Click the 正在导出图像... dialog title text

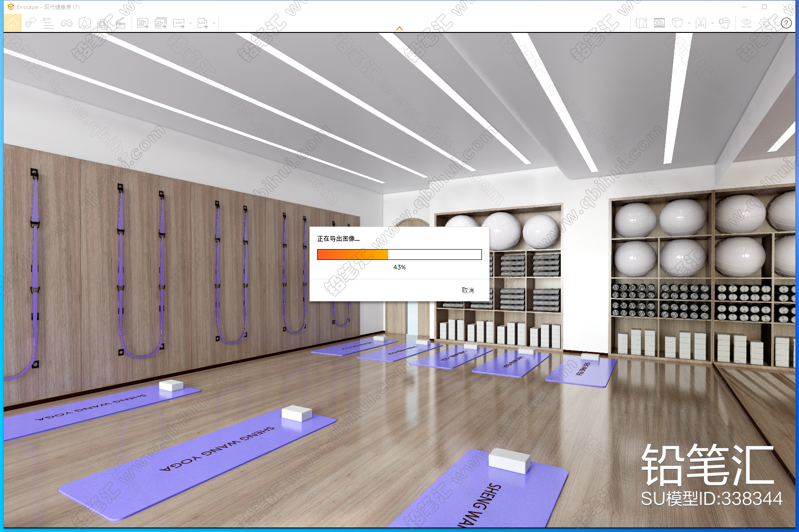point(338,239)
